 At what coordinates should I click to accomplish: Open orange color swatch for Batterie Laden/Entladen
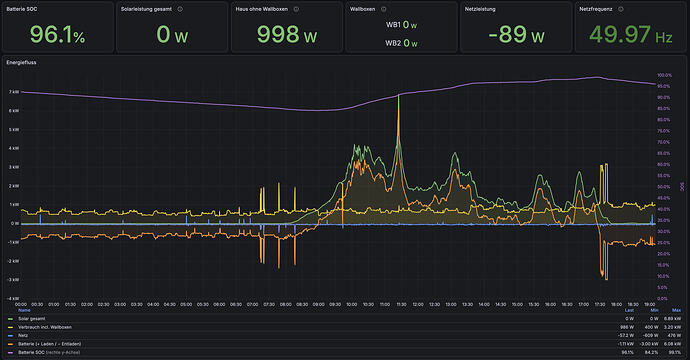point(10,344)
